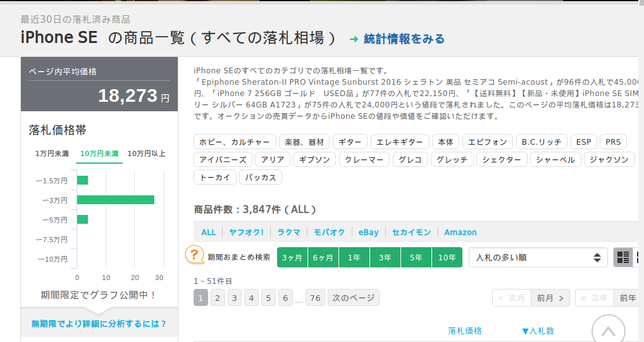Go to 前月 previous month
The width and height of the screenshot is (644, 342).
click(549, 298)
